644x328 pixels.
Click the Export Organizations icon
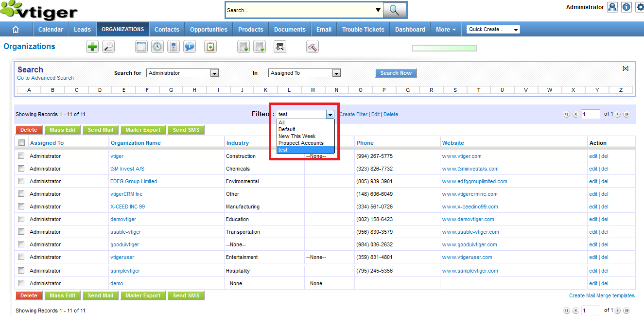tap(260, 47)
